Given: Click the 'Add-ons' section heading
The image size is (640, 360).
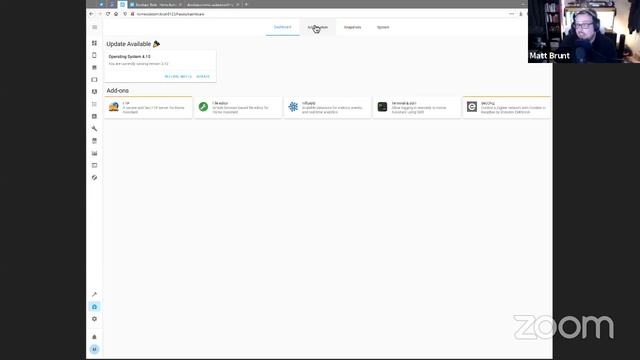Looking at the screenshot, I should 118,91.
